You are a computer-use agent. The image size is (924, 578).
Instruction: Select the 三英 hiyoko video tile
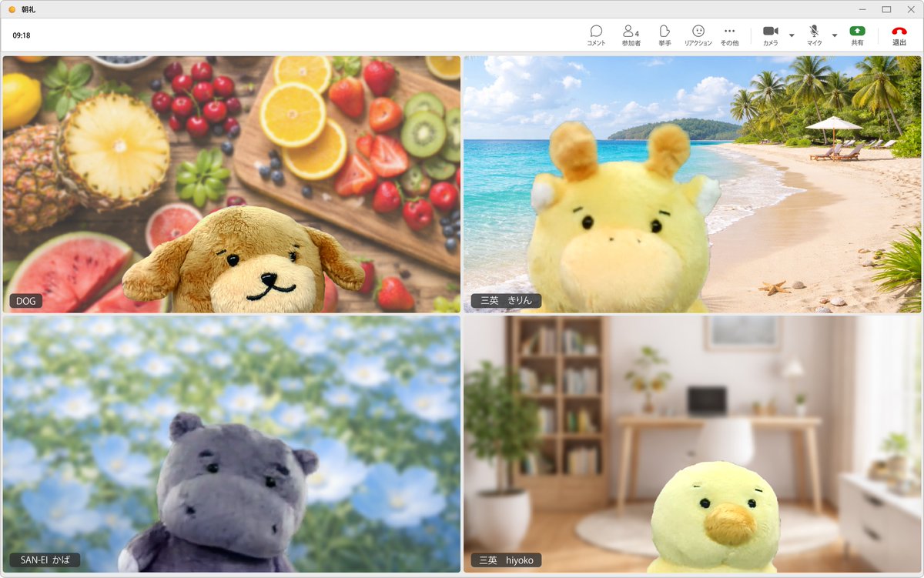pos(692,444)
